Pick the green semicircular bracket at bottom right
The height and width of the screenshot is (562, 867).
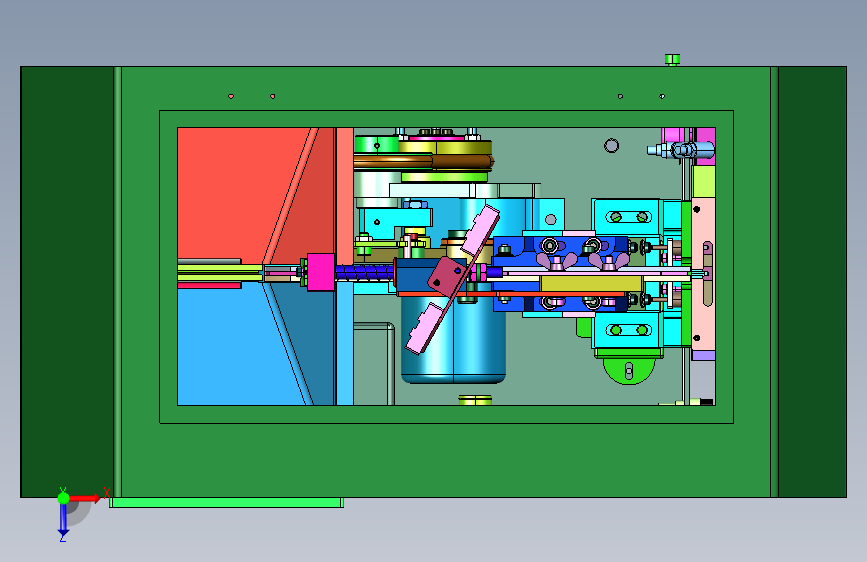pos(629,371)
